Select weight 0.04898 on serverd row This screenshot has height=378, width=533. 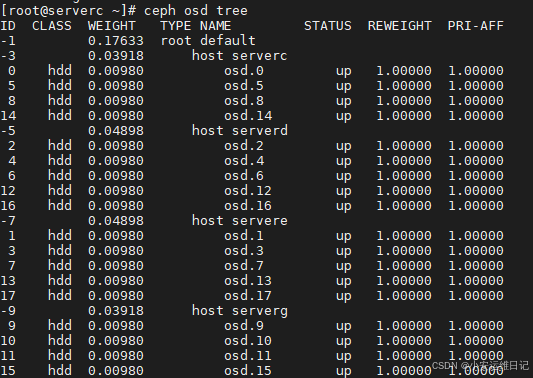116,131
